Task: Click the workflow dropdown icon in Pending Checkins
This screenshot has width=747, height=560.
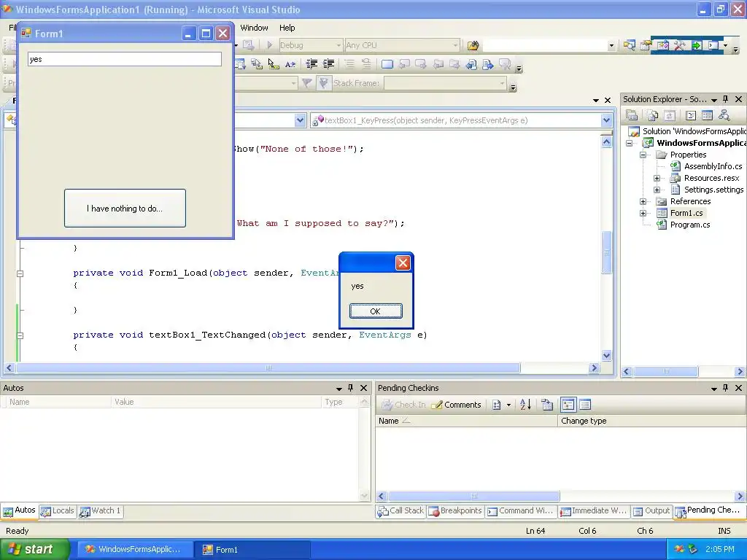Action: 500,405
